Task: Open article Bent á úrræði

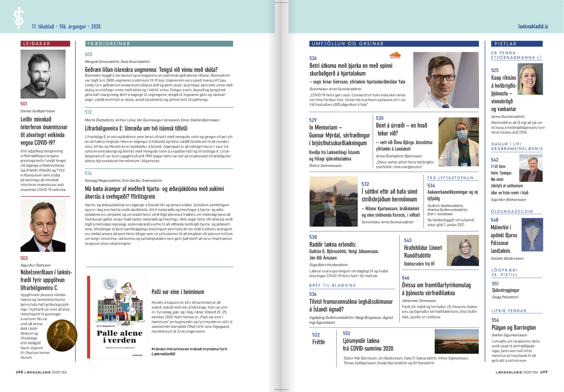Action: [401, 129]
